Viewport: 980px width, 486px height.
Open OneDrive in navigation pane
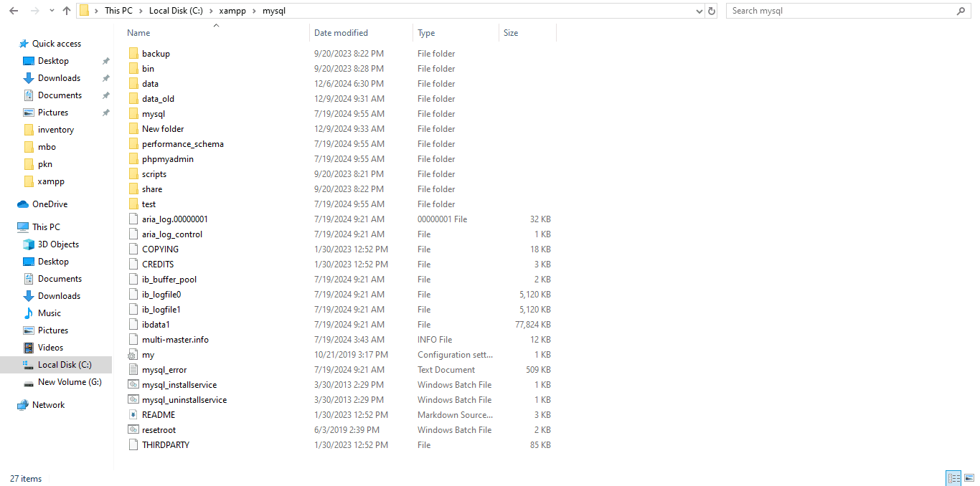click(x=50, y=204)
